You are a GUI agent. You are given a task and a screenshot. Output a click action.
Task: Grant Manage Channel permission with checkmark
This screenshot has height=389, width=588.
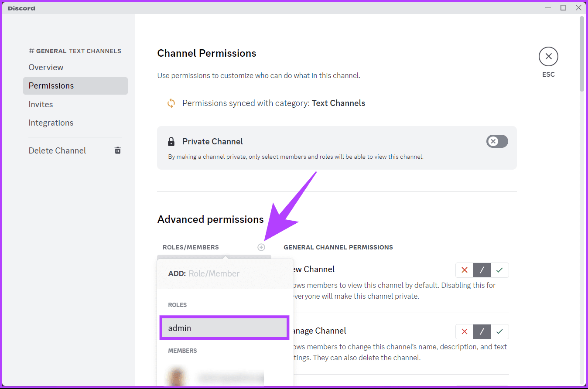(500, 331)
